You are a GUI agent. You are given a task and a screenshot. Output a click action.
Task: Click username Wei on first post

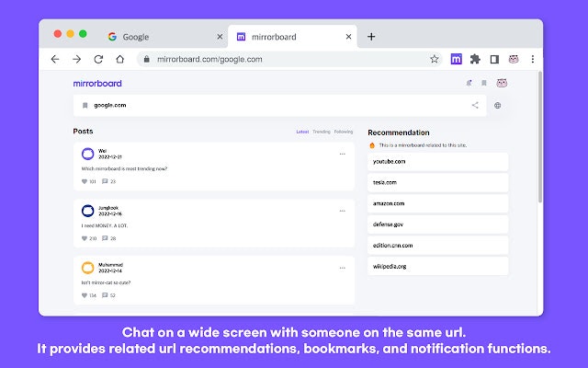(102, 151)
